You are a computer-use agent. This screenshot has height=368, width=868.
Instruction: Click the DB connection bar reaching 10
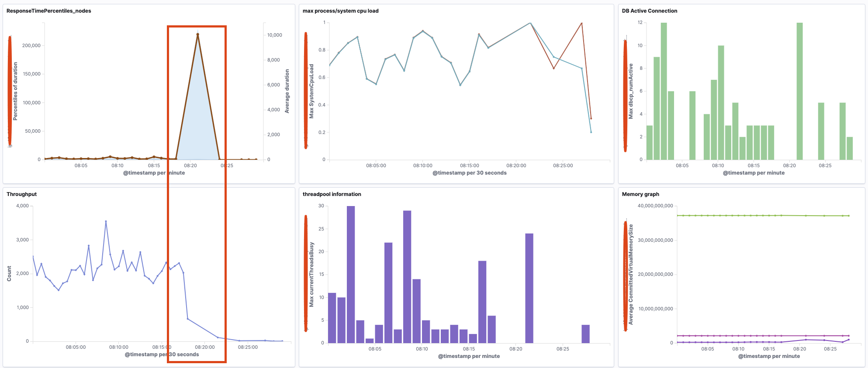(721, 103)
